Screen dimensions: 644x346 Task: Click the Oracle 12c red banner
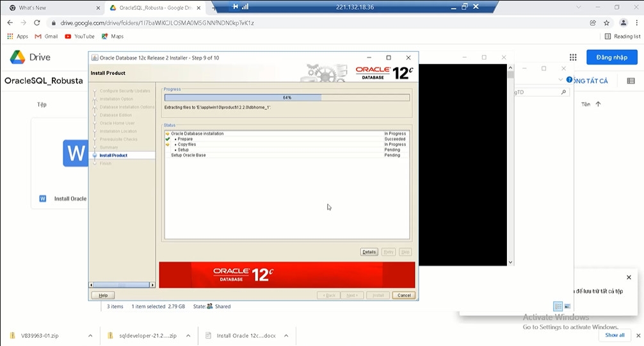click(287, 275)
